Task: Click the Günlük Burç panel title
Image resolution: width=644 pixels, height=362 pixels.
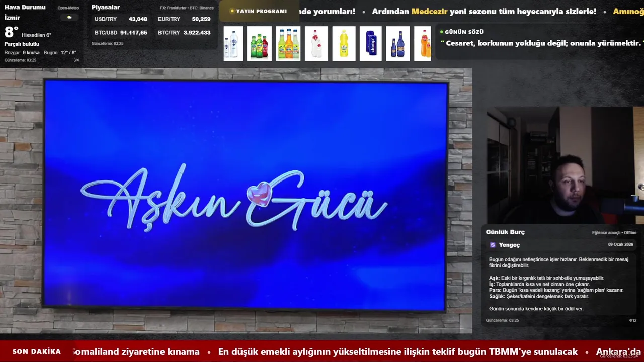Action: tap(505, 232)
